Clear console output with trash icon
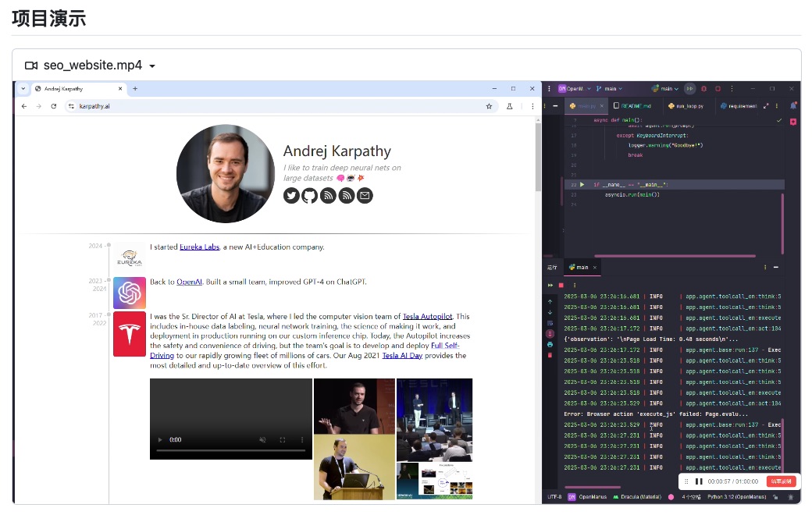812x515 pixels. click(x=550, y=355)
